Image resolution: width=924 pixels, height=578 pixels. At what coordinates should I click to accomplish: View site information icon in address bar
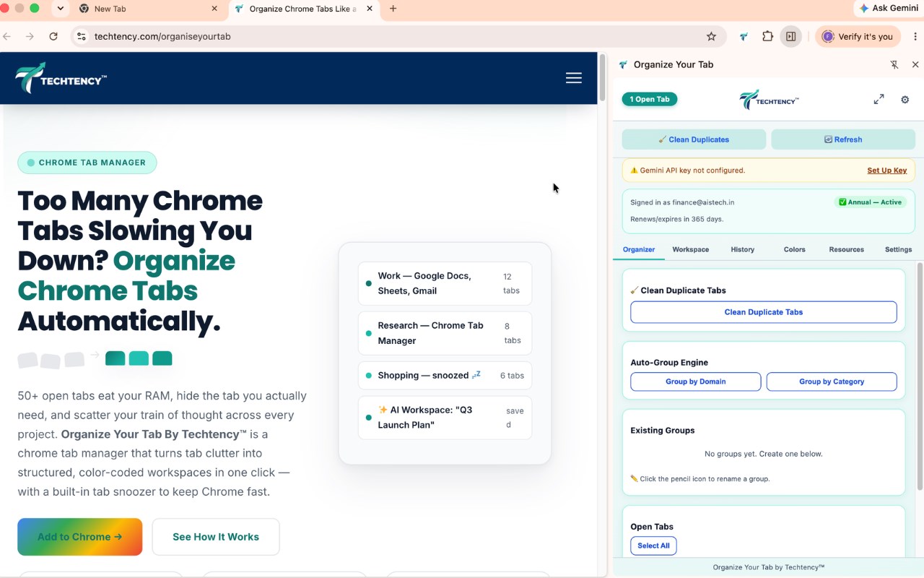click(82, 36)
